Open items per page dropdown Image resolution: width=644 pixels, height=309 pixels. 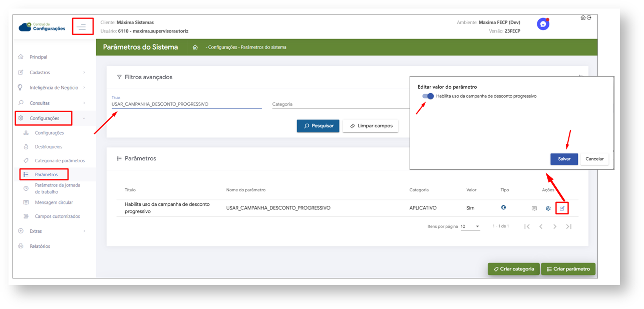pos(470,227)
